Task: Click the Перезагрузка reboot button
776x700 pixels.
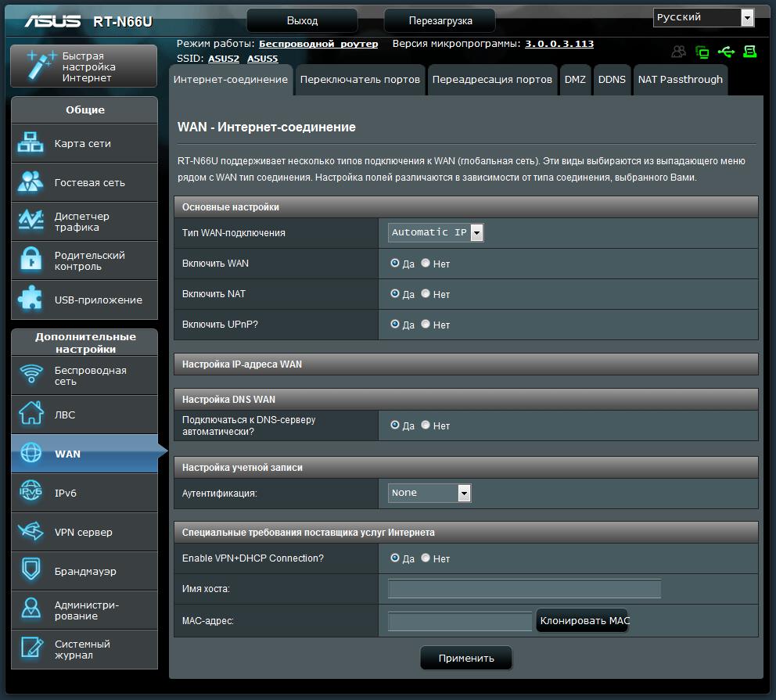Action: [440, 21]
